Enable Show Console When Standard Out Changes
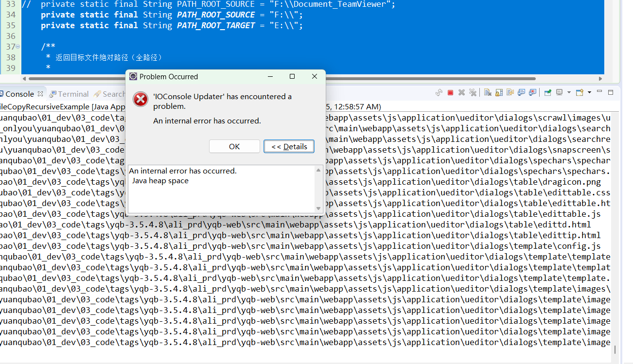 (x=520, y=92)
